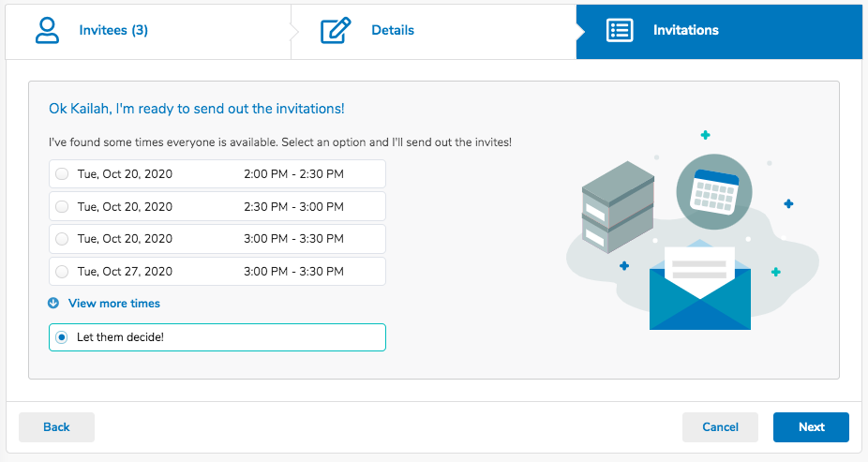Click time text 2:30 PM - 3:00 PM

point(293,206)
